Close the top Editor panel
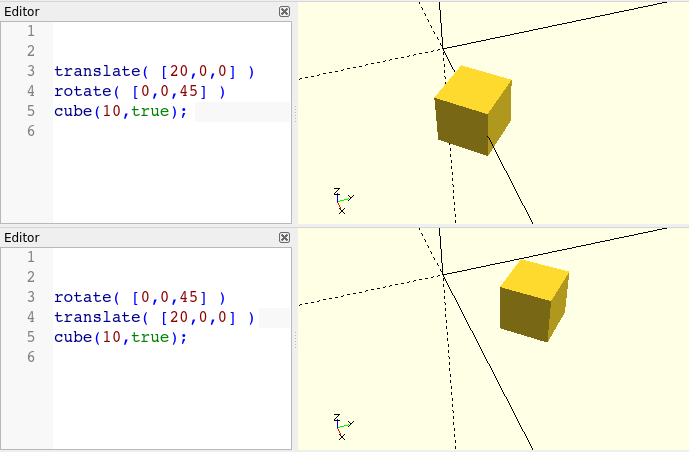The image size is (689, 452). click(x=284, y=11)
